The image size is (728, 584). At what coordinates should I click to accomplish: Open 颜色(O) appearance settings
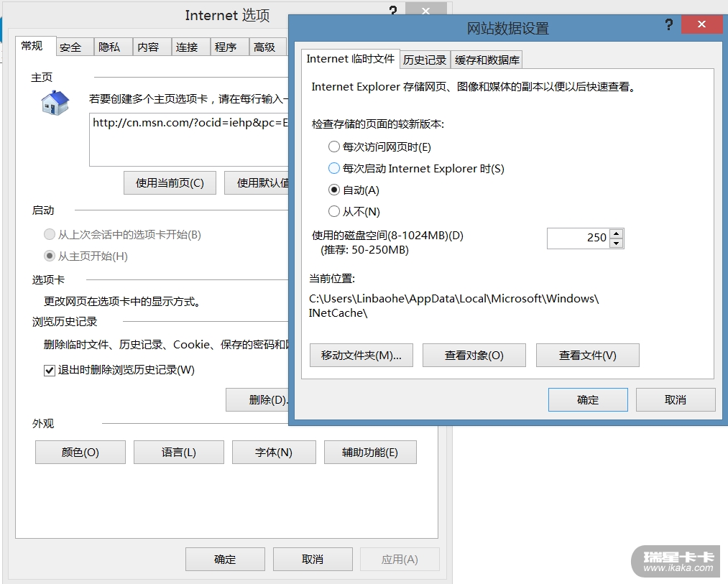pos(80,452)
